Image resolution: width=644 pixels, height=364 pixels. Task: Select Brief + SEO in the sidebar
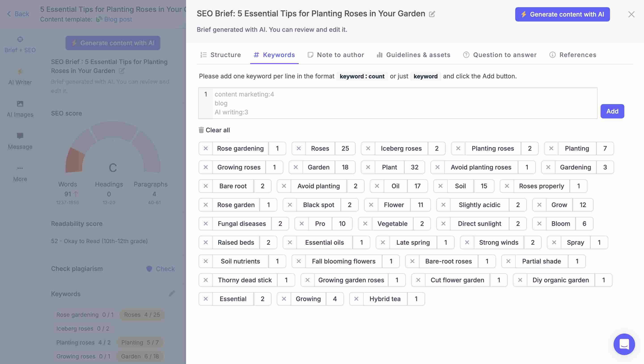20,45
